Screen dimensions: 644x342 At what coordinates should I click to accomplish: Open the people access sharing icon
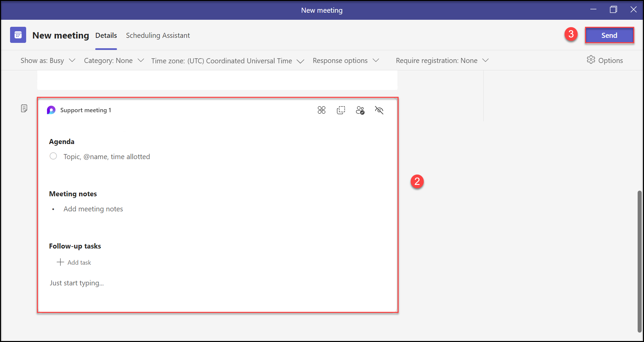(360, 110)
